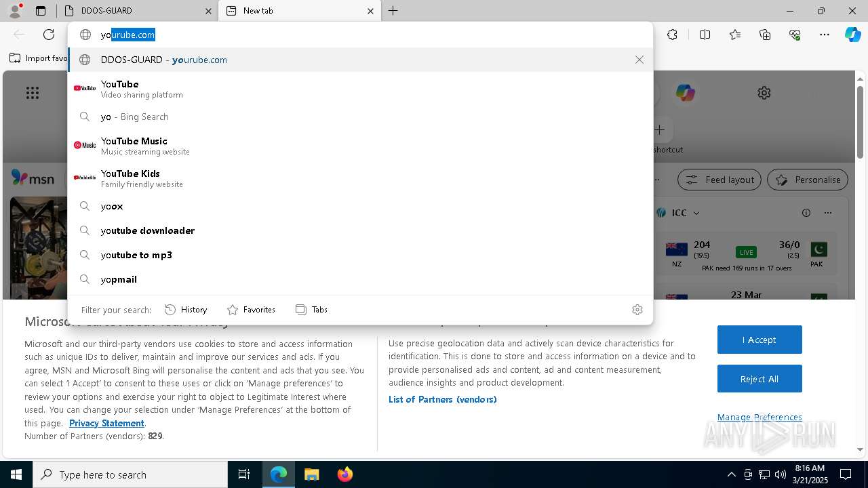Click the taskbar clock showing 8:16 AM

pyautogui.click(x=810, y=474)
